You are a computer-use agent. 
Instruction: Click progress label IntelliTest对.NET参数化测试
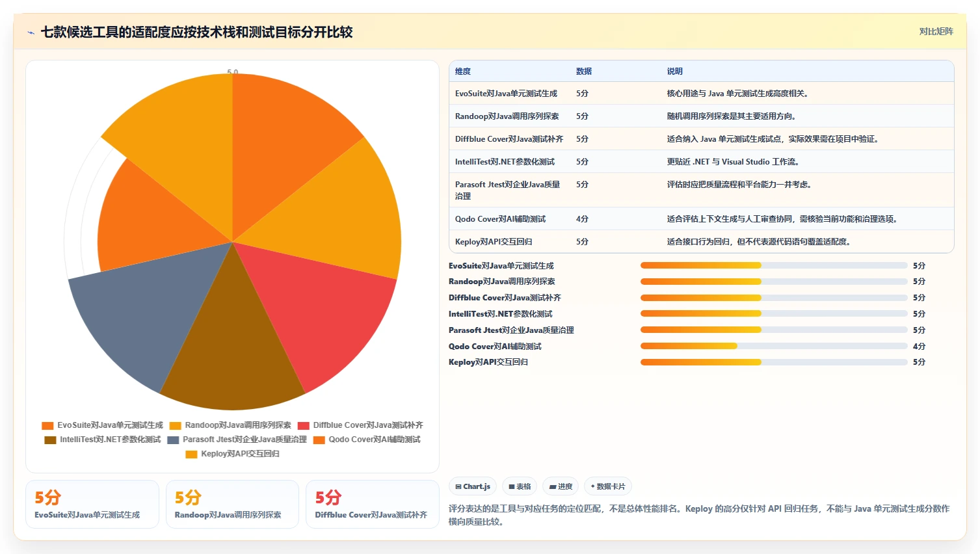click(501, 314)
